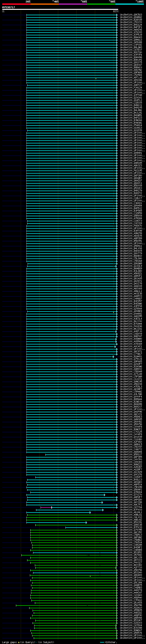
Task: Select label UniRef100_B3NOG6
Action: tap(131, 120)
